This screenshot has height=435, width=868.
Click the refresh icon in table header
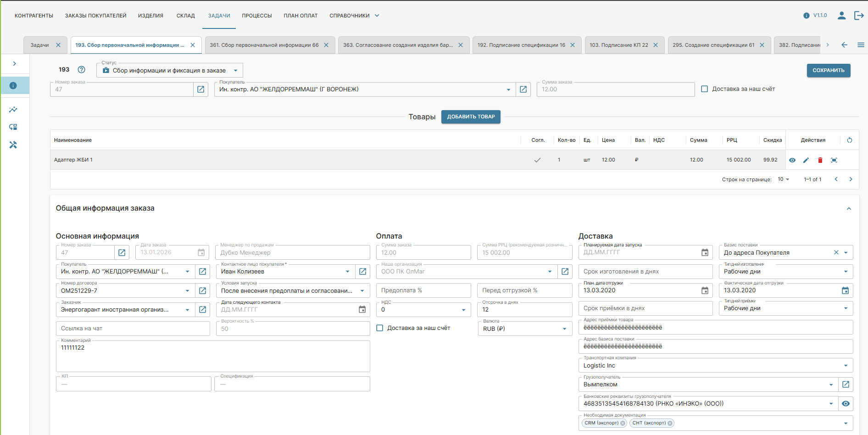[x=850, y=140]
